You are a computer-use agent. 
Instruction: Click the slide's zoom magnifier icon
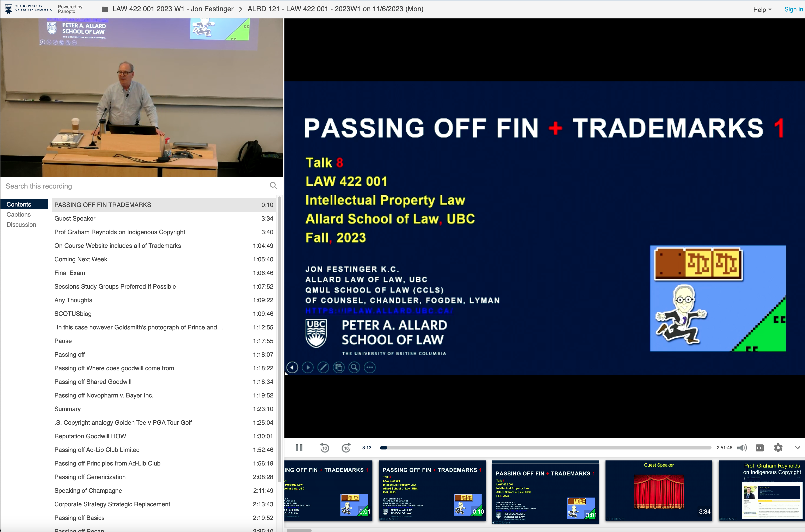354,367
